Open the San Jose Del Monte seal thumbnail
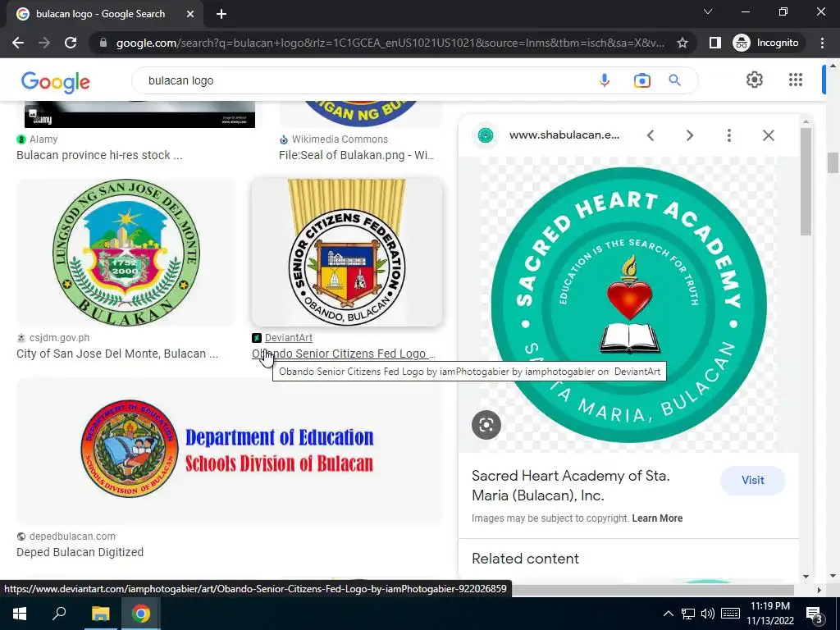The image size is (840, 630). point(126,253)
